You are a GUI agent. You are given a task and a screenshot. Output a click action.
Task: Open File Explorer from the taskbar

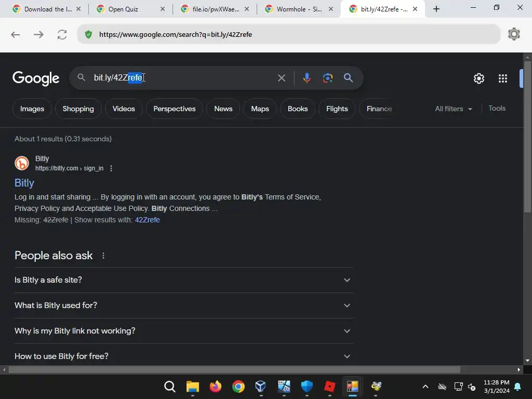point(192,387)
